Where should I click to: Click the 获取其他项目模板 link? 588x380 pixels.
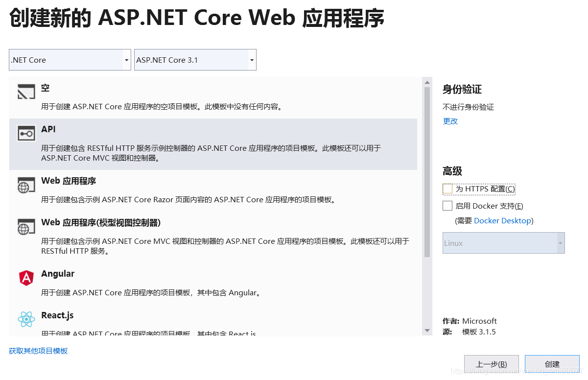click(x=38, y=351)
